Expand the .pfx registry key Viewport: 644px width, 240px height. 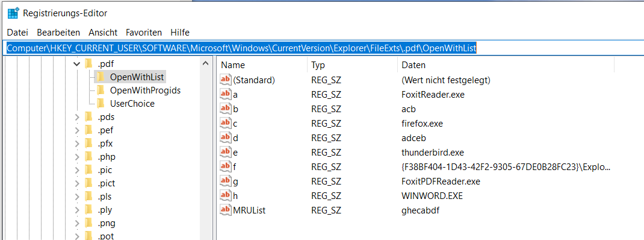point(77,144)
